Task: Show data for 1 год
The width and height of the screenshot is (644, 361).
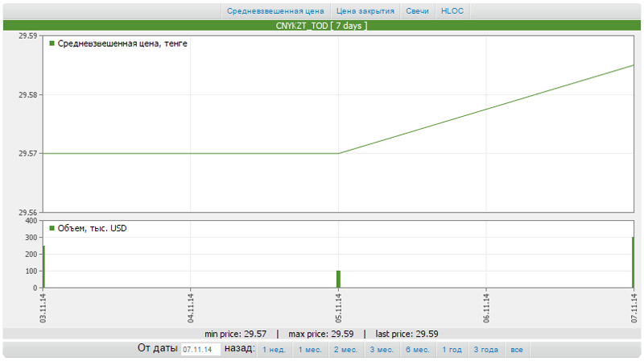Action: tap(452, 350)
